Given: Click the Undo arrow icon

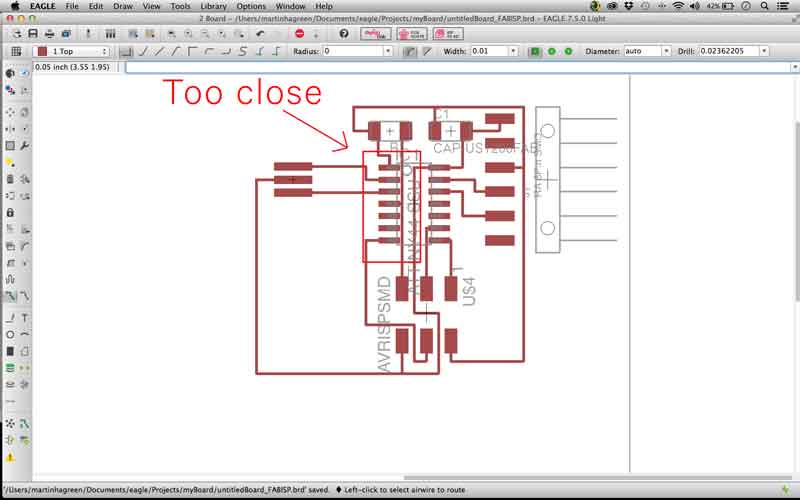Looking at the screenshot, I should click(260, 34).
